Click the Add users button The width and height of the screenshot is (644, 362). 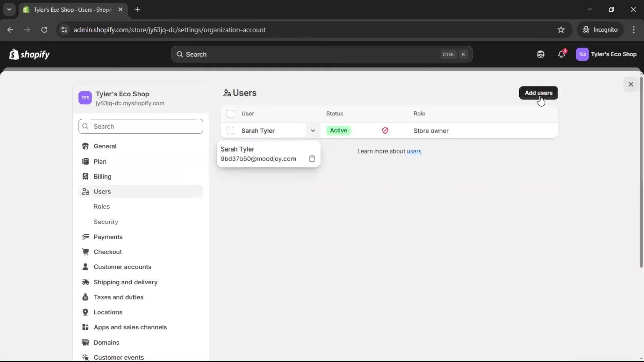click(x=538, y=93)
